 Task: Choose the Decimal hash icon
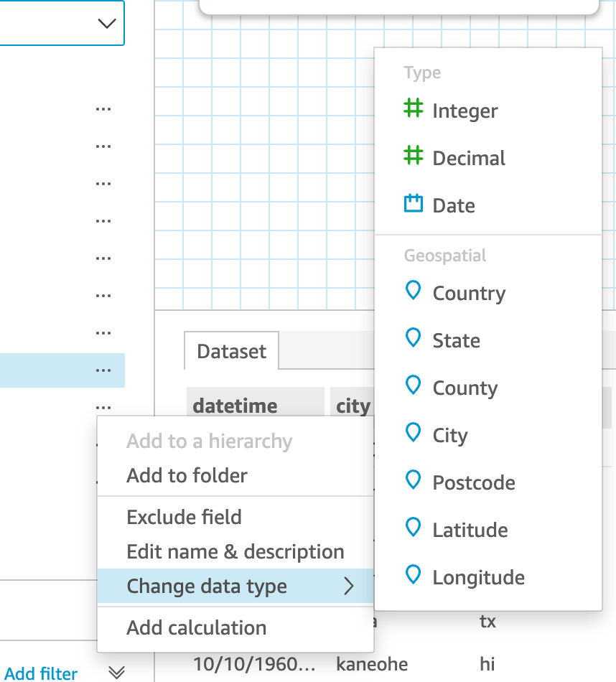click(413, 157)
